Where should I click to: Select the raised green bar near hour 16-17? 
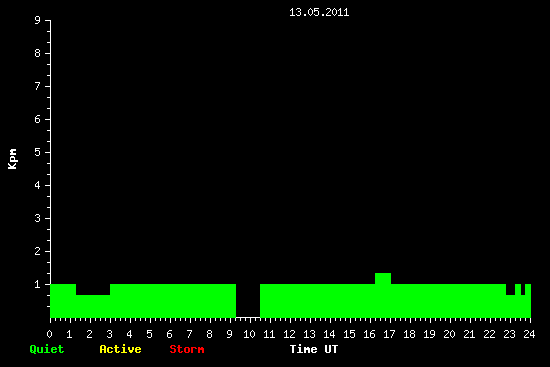coord(383,279)
